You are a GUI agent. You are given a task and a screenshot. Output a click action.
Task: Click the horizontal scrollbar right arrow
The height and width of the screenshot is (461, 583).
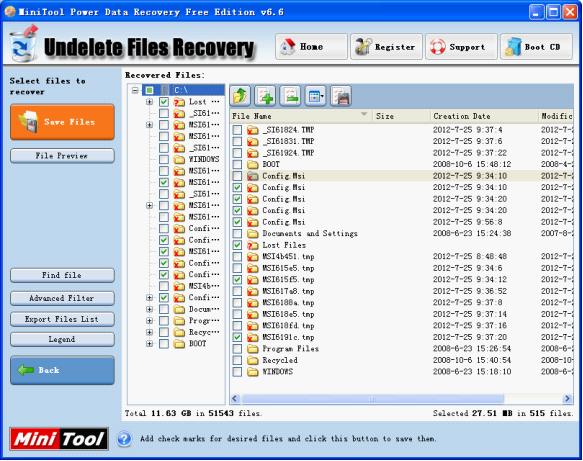pyautogui.click(x=567, y=399)
